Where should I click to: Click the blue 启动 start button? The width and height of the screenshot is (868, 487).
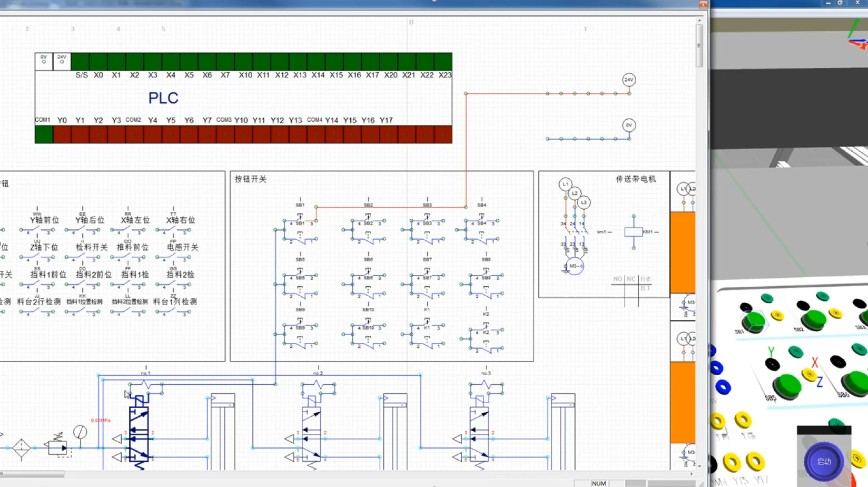tap(823, 462)
